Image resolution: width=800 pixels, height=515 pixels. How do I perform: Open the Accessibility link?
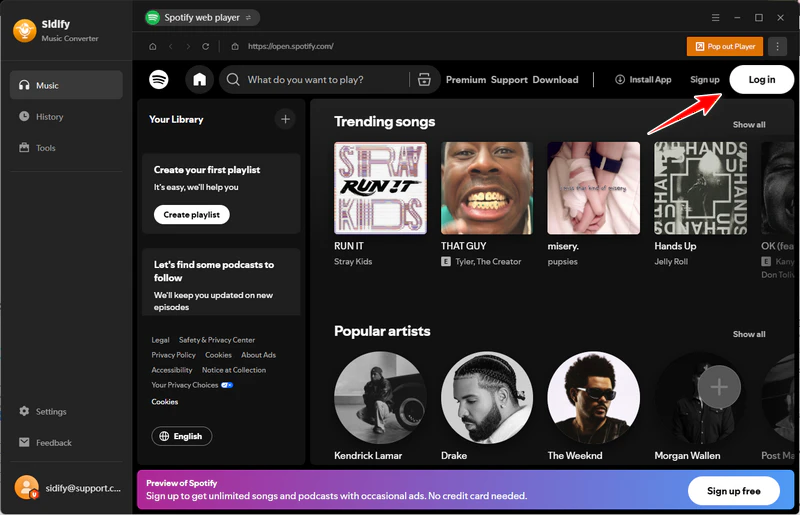tap(172, 370)
